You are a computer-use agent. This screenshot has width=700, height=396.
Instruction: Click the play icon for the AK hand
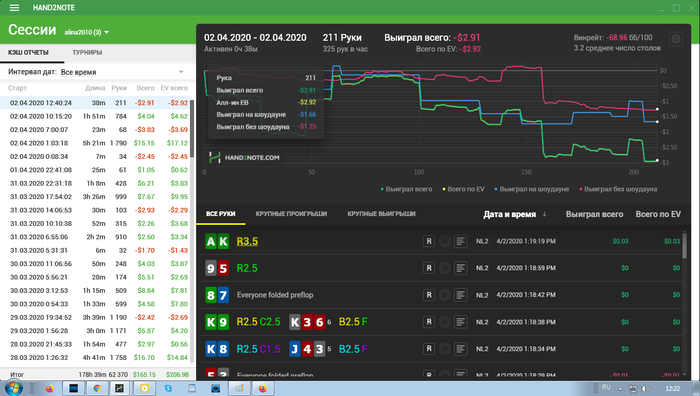(x=445, y=242)
